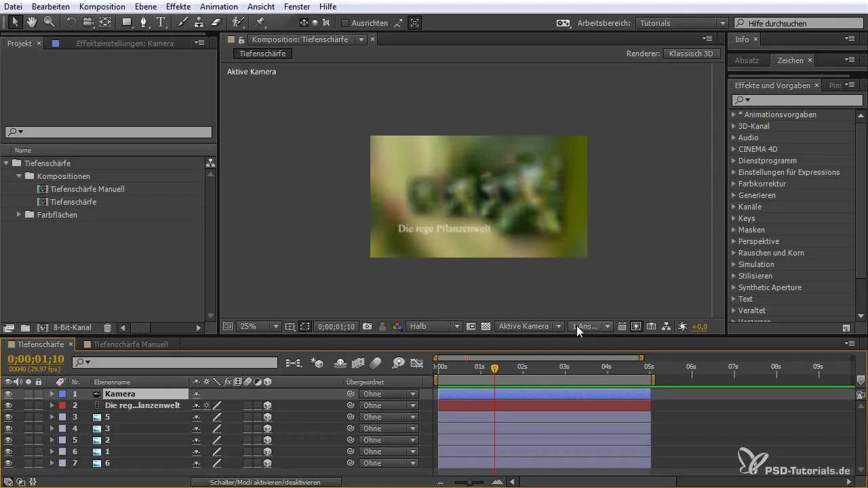The image size is (868, 488).
Task: Open composition flowchart from viewer
Action: pos(666,326)
